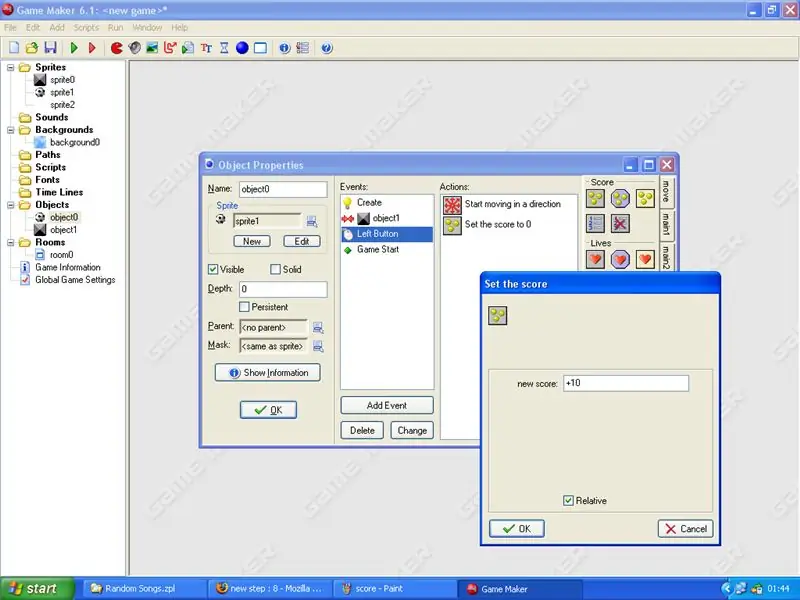
Task: Open the File menu
Action: pyautogui.click(x=10, y=28)
